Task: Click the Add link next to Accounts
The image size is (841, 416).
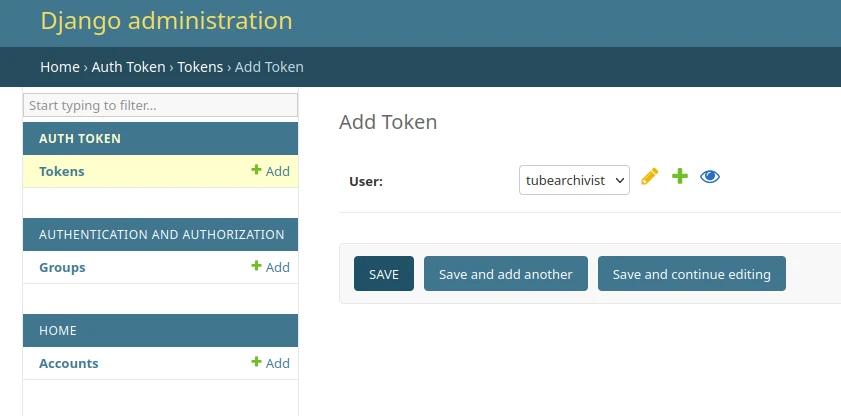Action: 270,363
